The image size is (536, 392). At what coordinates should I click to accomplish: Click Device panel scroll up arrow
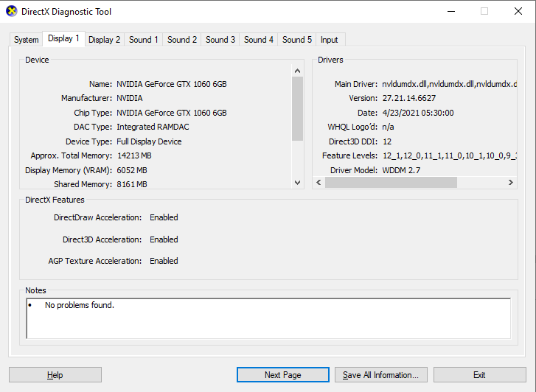[x=297, y=71]
